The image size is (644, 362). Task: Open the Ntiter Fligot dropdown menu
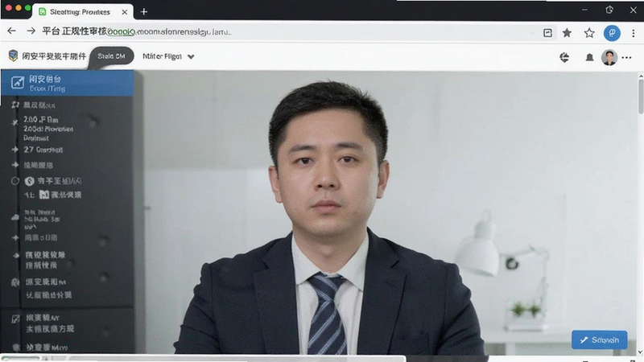(168, 56)
